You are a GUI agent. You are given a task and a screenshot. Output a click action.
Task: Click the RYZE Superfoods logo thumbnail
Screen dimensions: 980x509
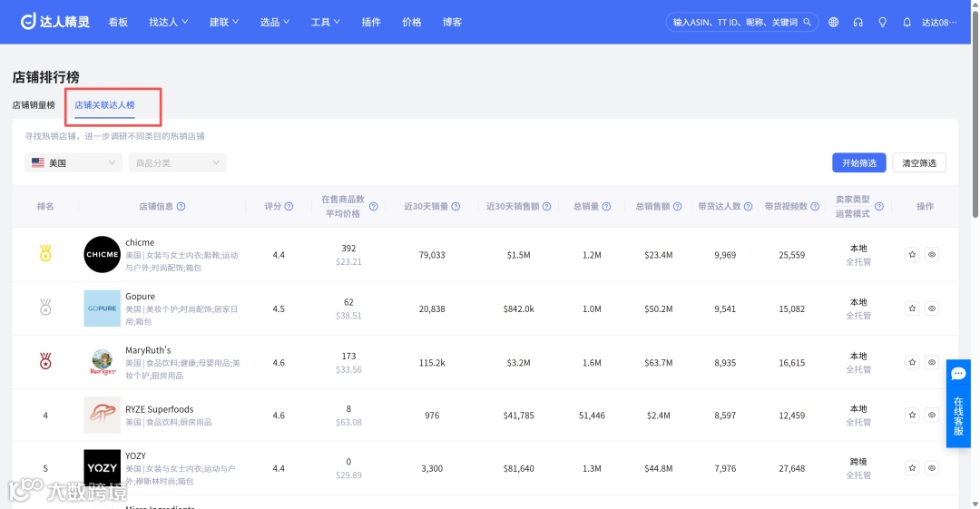[102, 415]
